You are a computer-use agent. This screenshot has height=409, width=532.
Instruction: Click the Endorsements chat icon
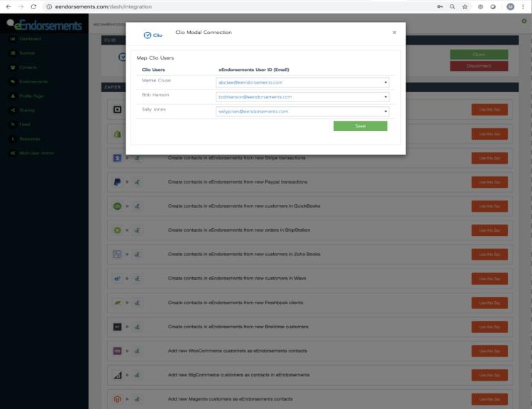tap(13, 82)
